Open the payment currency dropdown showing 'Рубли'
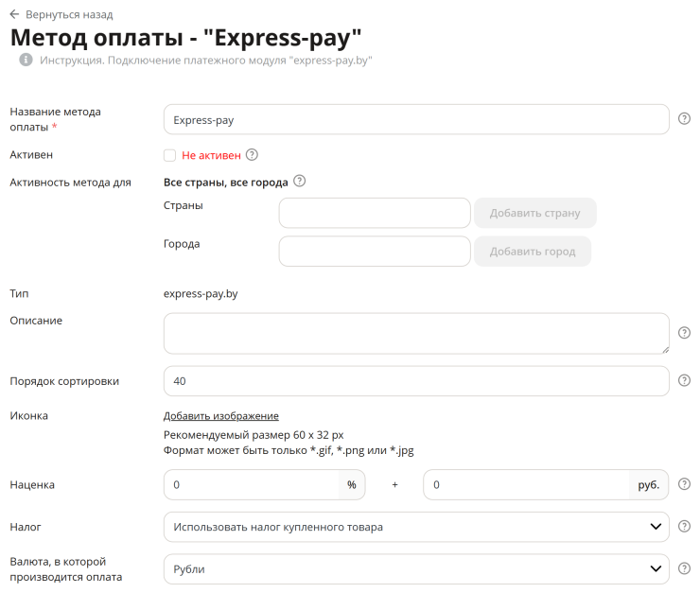The height and width of the screenshot is (593, 700). click(x=416, y=569)
